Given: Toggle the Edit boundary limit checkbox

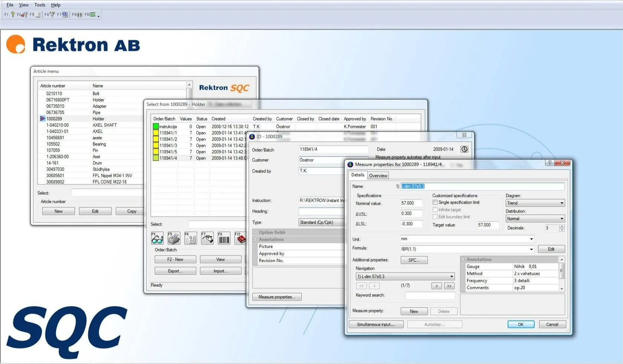Looking at the screenshot, I should click(x=435, y=217).
